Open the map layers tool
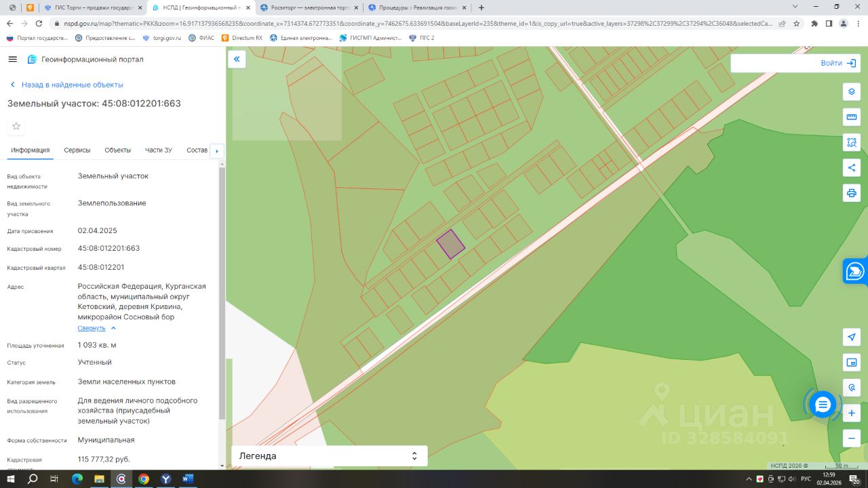Screen dimensions: 868x488 click(852, 91)
